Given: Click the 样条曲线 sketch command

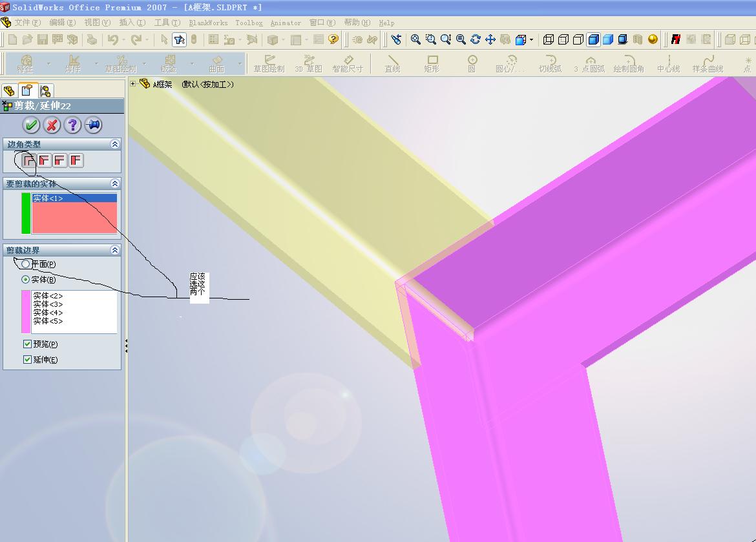Looking at the screenshot, I should tap(708, 64).
